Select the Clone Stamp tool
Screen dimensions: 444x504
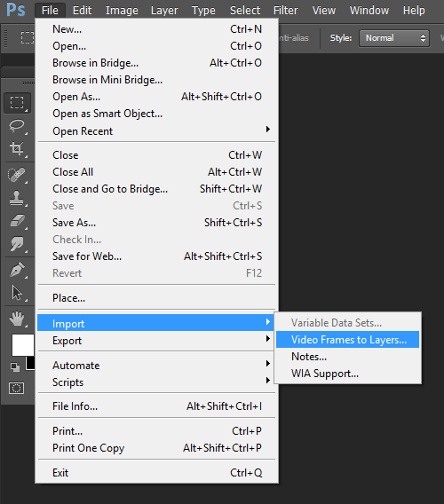pos(18,198)
